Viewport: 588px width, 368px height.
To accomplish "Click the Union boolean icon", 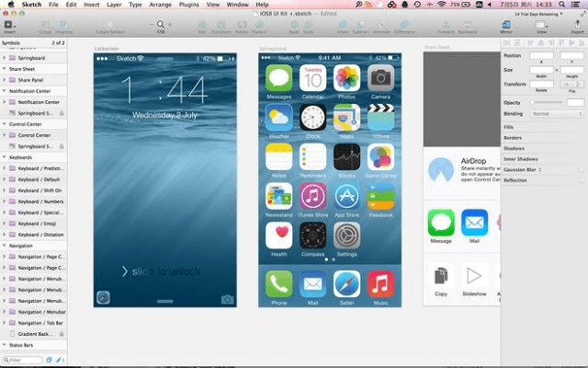I will (343, 25).
